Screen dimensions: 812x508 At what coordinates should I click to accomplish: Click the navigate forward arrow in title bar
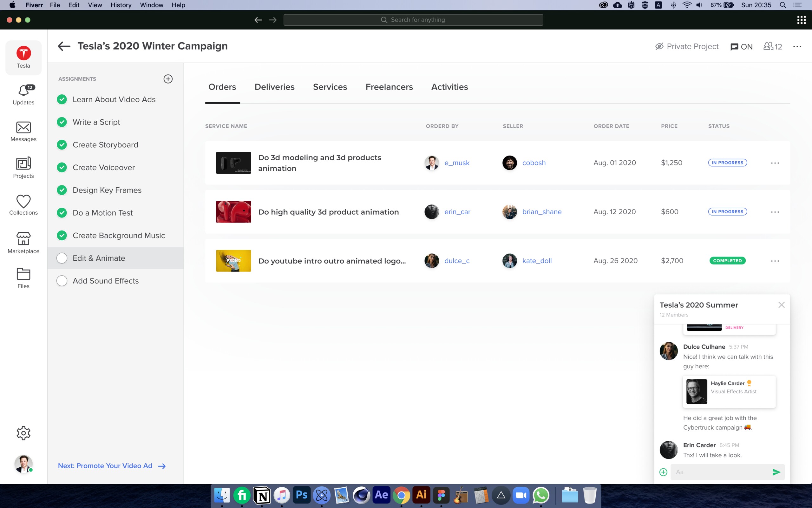coord(273,20)
